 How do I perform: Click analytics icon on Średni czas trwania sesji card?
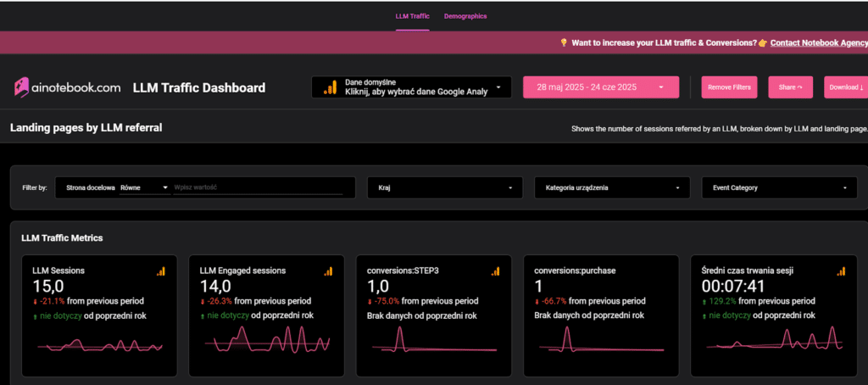841,271
